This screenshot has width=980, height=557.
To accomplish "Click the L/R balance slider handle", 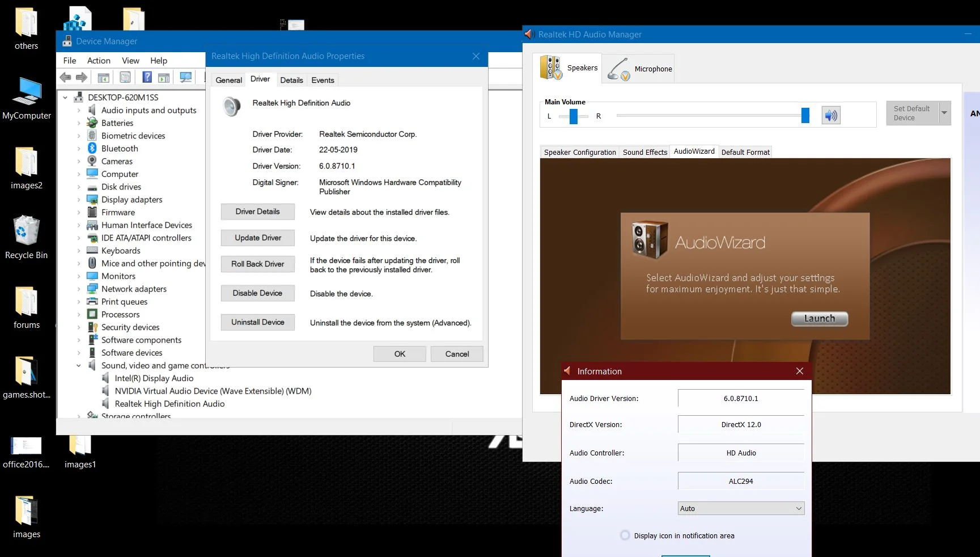I will 574,116.
